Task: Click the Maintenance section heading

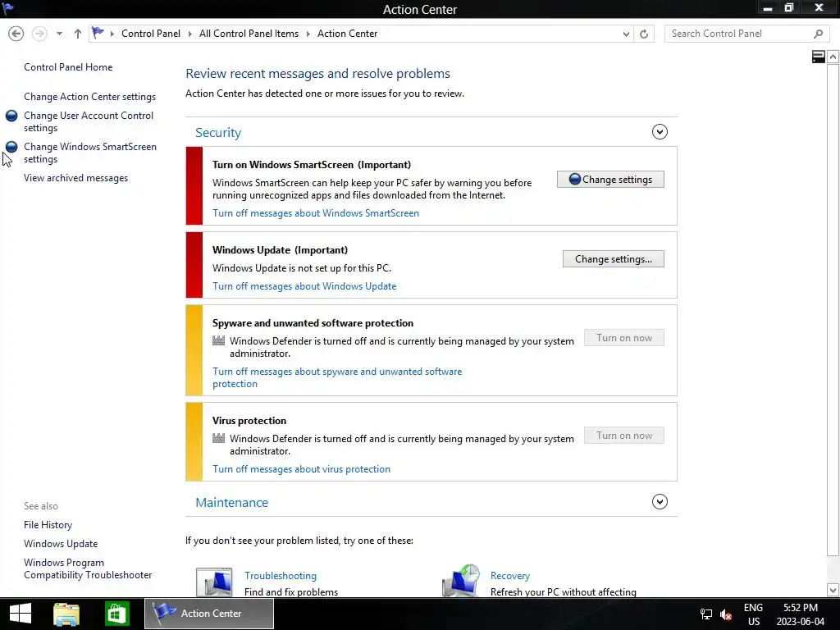Action: tap(231, 503)
